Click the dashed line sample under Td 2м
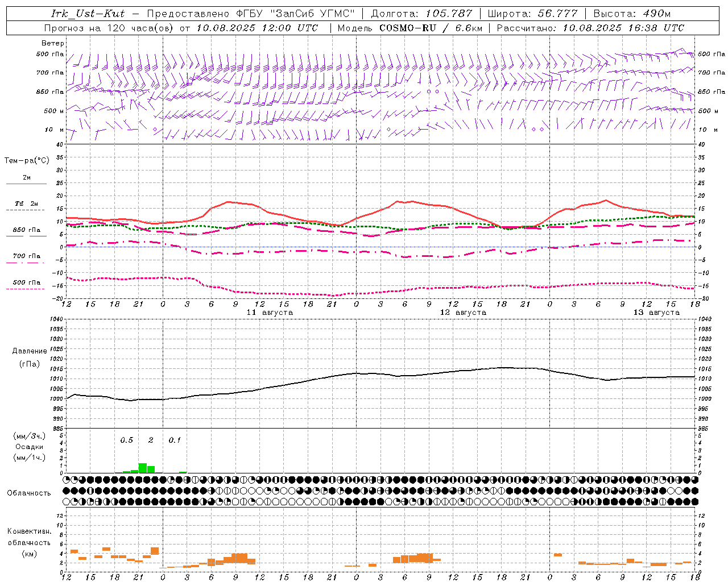This screenshot has width=728, height=582. [26, 210]
